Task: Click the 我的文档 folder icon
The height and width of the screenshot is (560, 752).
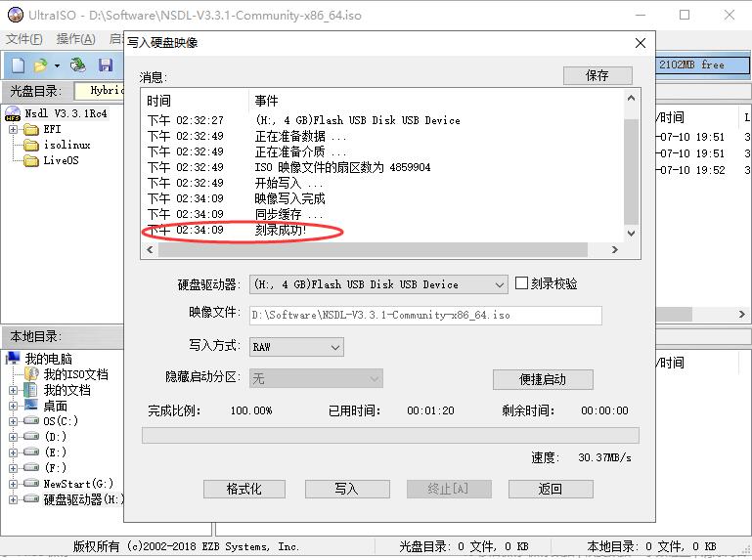Action: (31, 390)
